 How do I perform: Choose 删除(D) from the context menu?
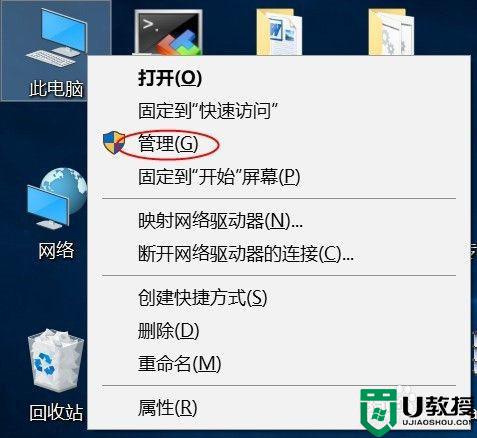tap(279, 331)
